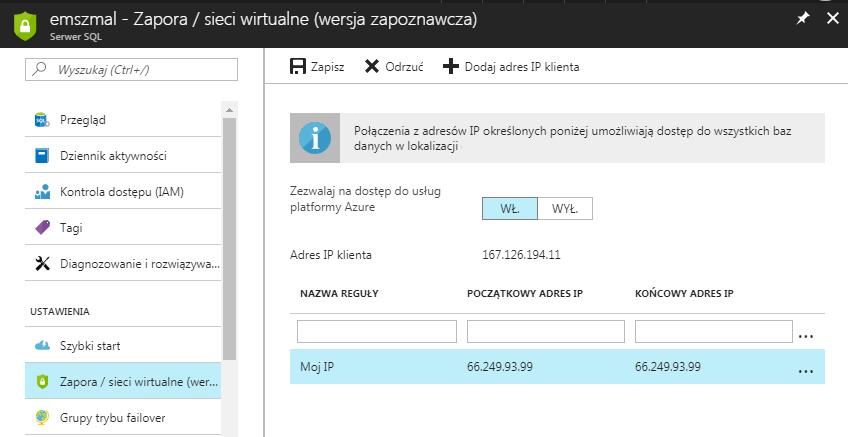Viewport: 848px width, 437px height.
Task: Click the purple Tagi tag icon
Action: pyautogui.click(x=42, y=228)
